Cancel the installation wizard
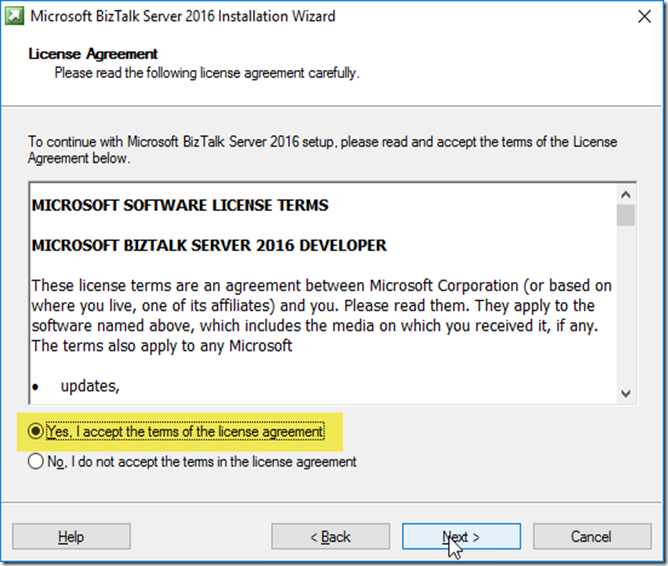Viewport: 668px width, 566px height. click(592, 537)
